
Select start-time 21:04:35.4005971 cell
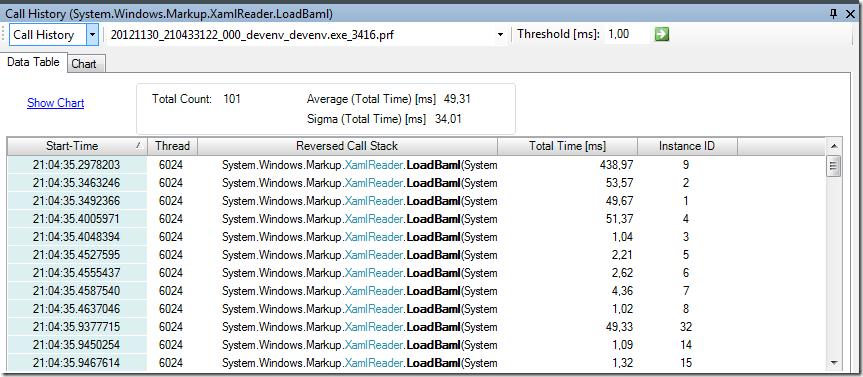[77, 218]
